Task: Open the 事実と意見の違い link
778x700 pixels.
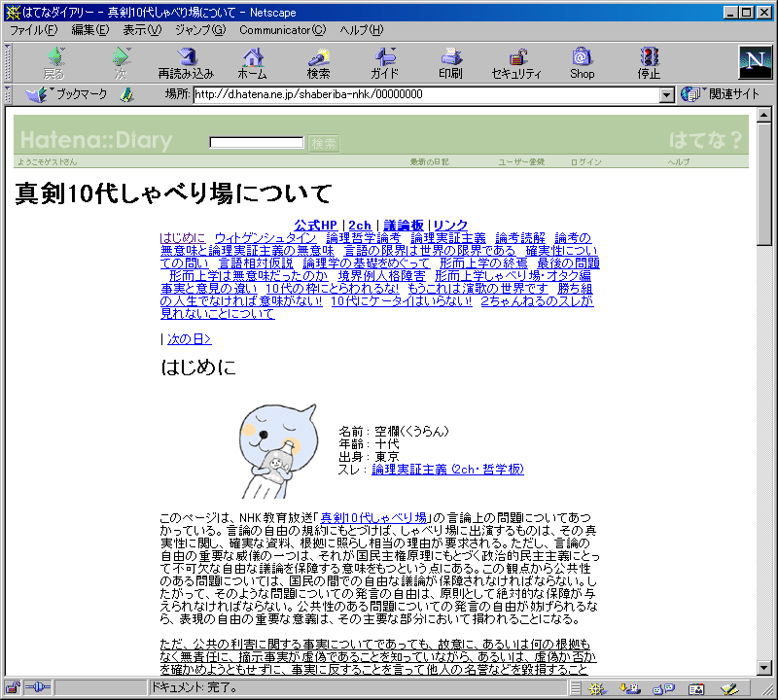Action: tap(209, 289)
